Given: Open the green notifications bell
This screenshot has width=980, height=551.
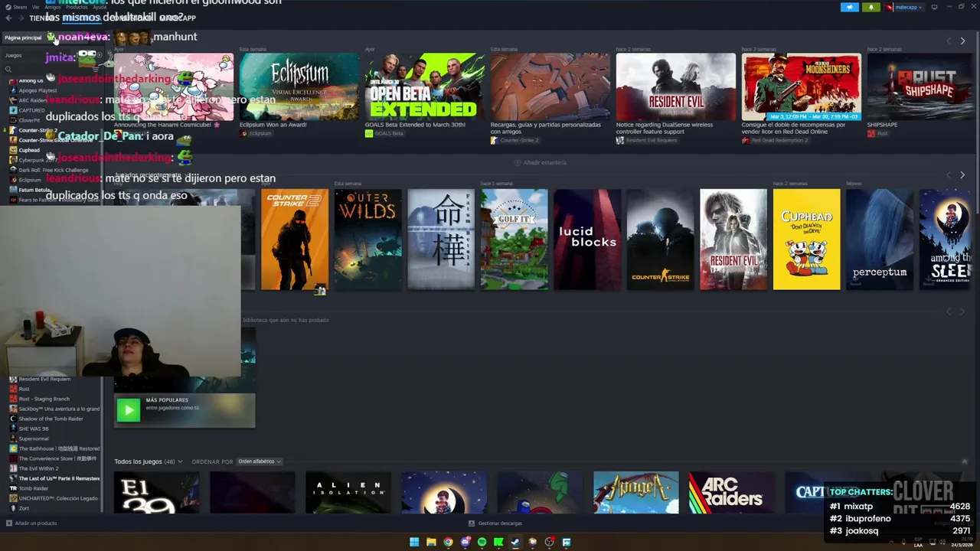Looking at the screenshot, I should pyautogui.click(x=871, y=7).
